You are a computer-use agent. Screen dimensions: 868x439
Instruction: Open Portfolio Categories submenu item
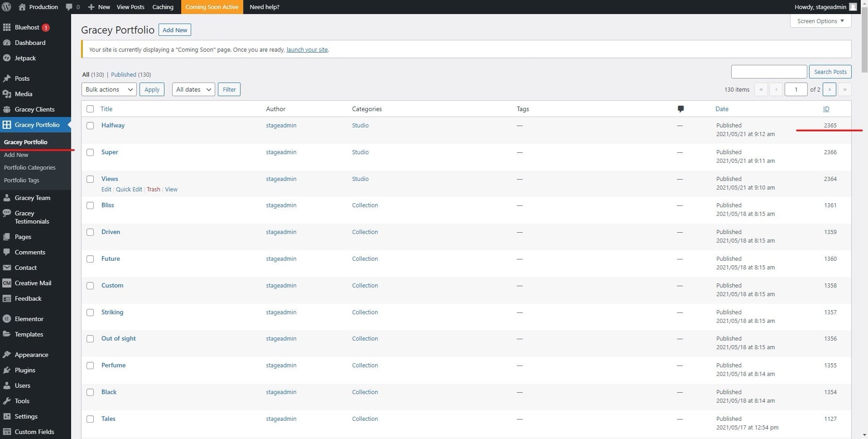click(x=29, y=167)
